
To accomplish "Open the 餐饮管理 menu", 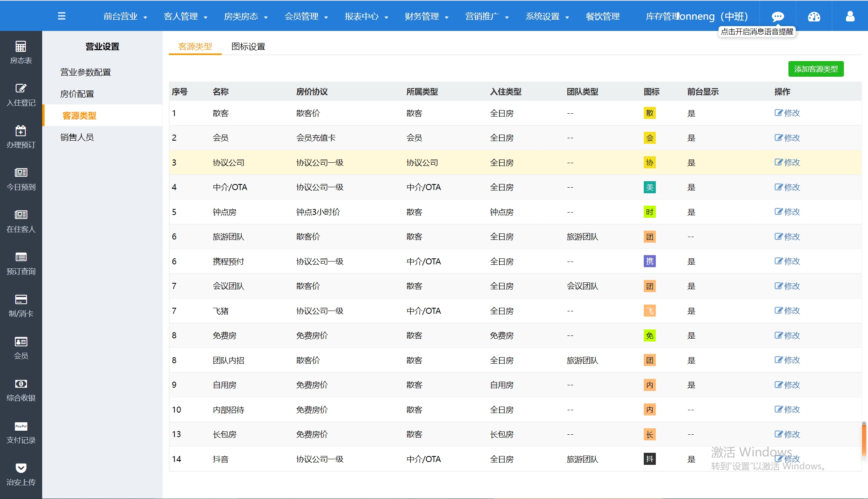I will [603, 16].
